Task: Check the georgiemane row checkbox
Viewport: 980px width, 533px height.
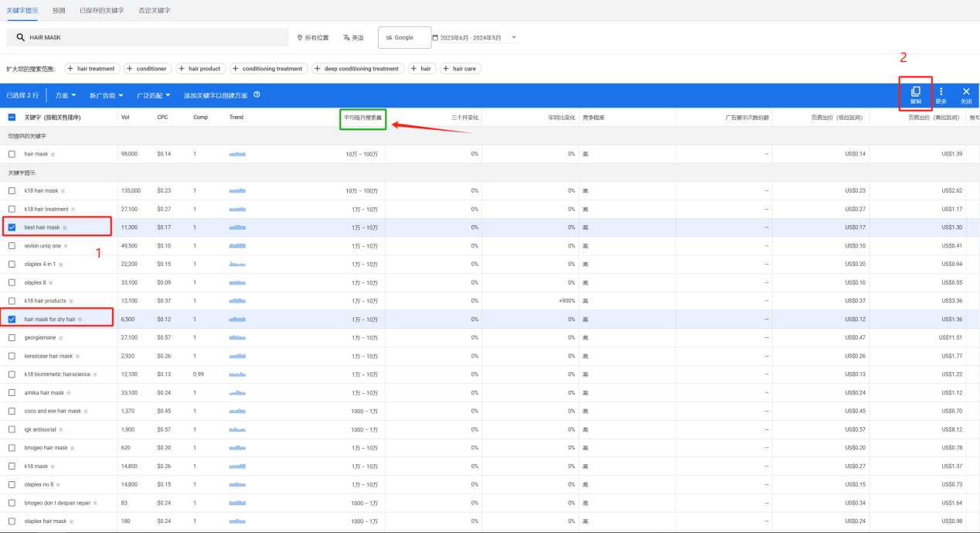Action: point(12,338)
